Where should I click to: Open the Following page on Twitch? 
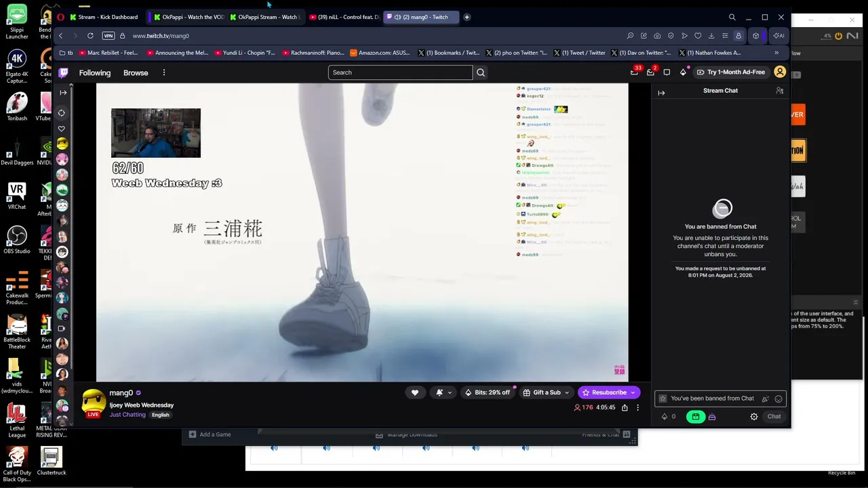click(95, 73)
